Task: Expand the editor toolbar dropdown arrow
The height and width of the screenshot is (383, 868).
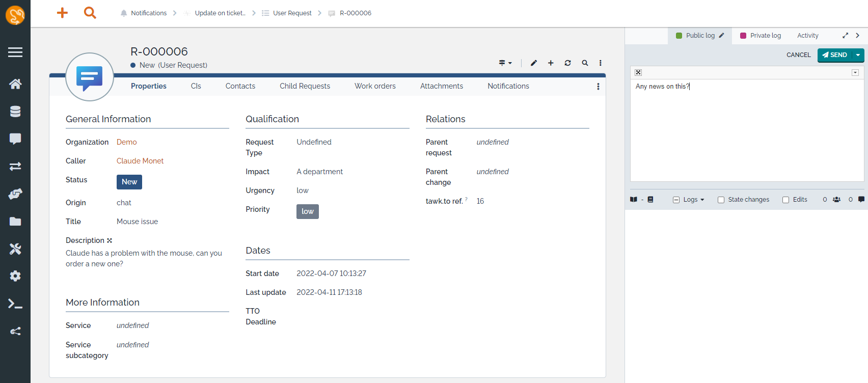Action: pyautogui.click(x=855, y=73)
